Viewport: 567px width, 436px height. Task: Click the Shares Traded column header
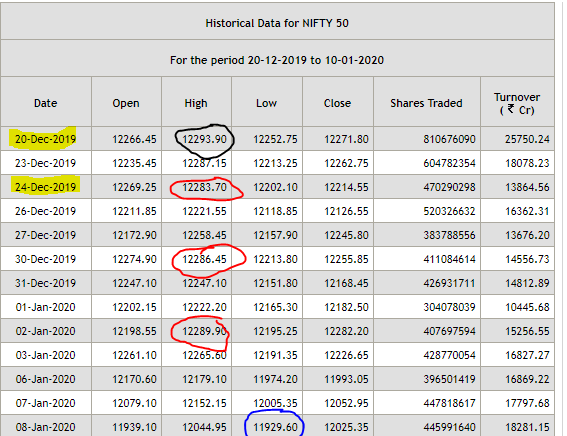tap(426, 103)
